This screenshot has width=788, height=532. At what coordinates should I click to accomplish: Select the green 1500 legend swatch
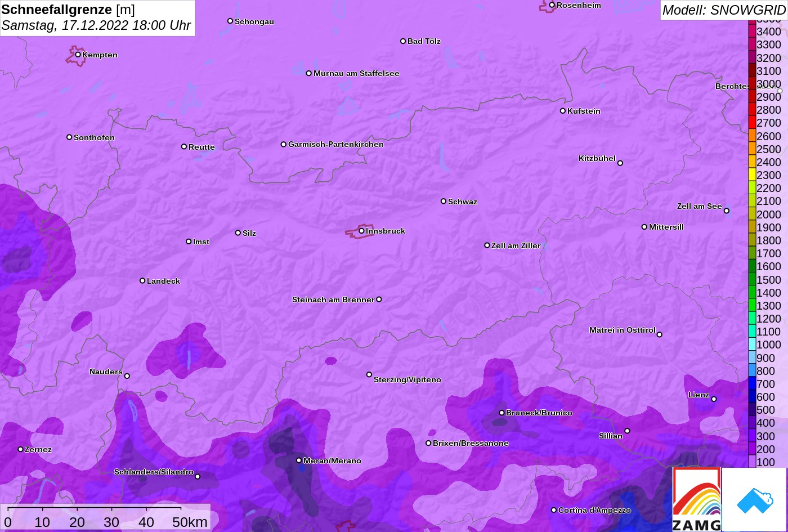[x=752, y=279]
